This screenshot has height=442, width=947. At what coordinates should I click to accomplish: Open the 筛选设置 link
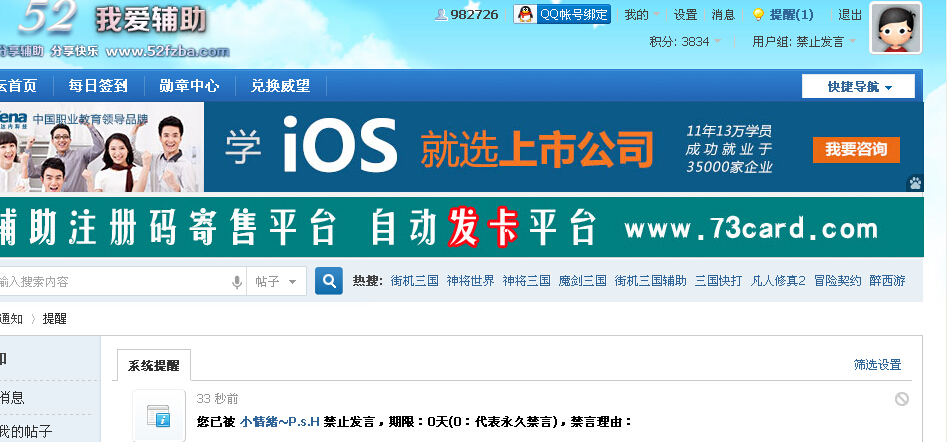click(x=877, y=365)
